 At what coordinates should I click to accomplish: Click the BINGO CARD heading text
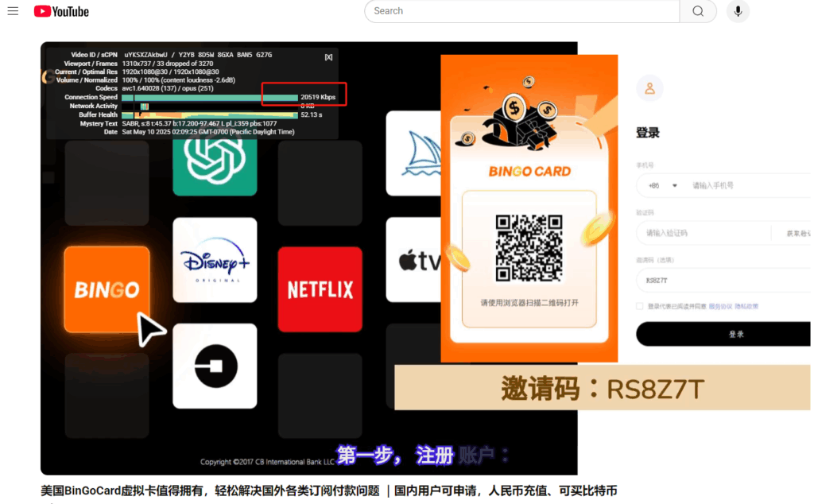point(529,171)
